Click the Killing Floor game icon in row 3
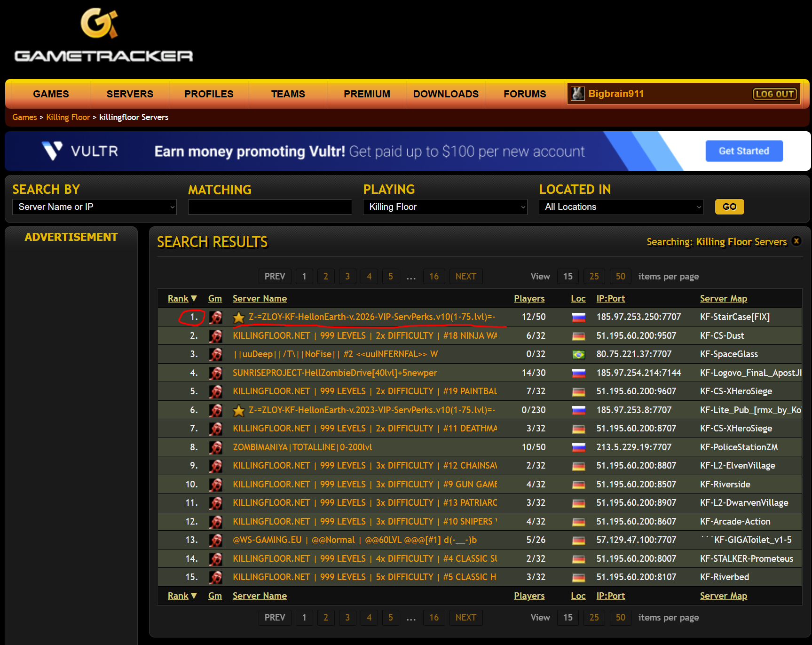 216,354
